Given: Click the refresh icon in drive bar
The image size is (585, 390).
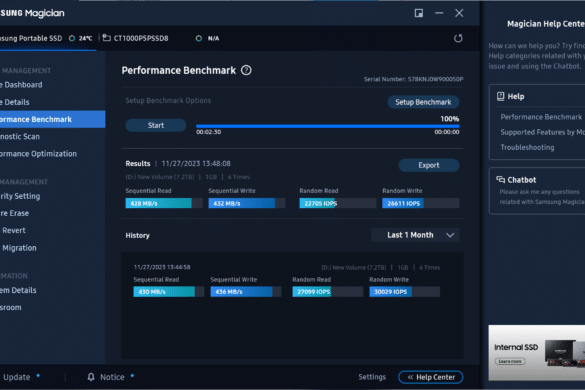Looking at the screenshot, I should [x=458, y=38].
